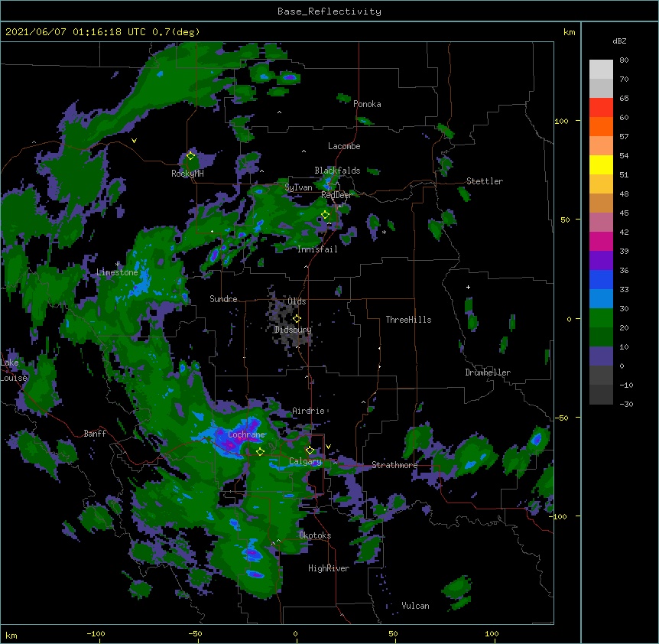
Task: Click the yellow V marker northeast of Calgary
Action: [x=328, y=447]
